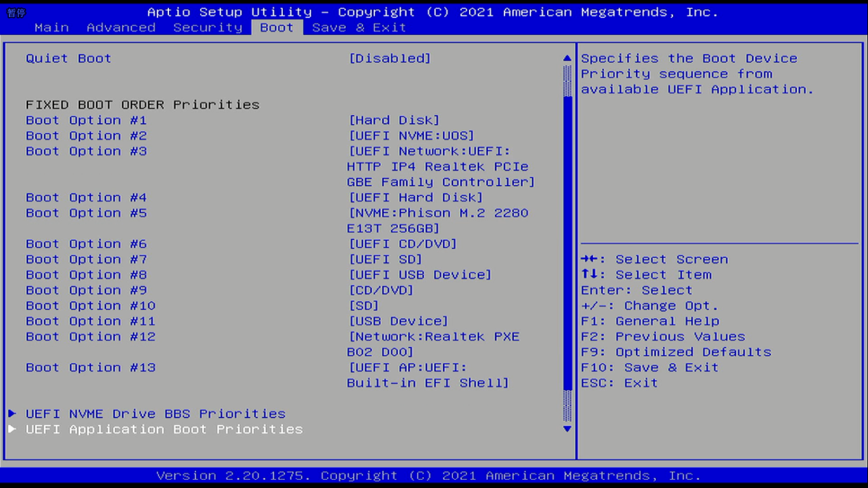Change Boot Option #2 UEFI NVME:UOS value
This screenshot has height=488, width=868.
tap(411, 136)
